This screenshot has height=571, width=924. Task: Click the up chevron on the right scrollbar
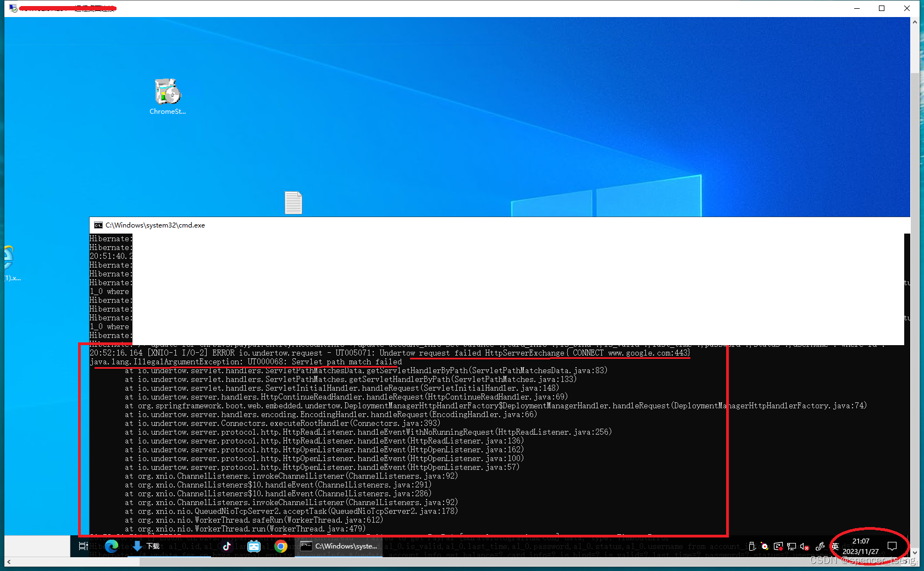915,21
